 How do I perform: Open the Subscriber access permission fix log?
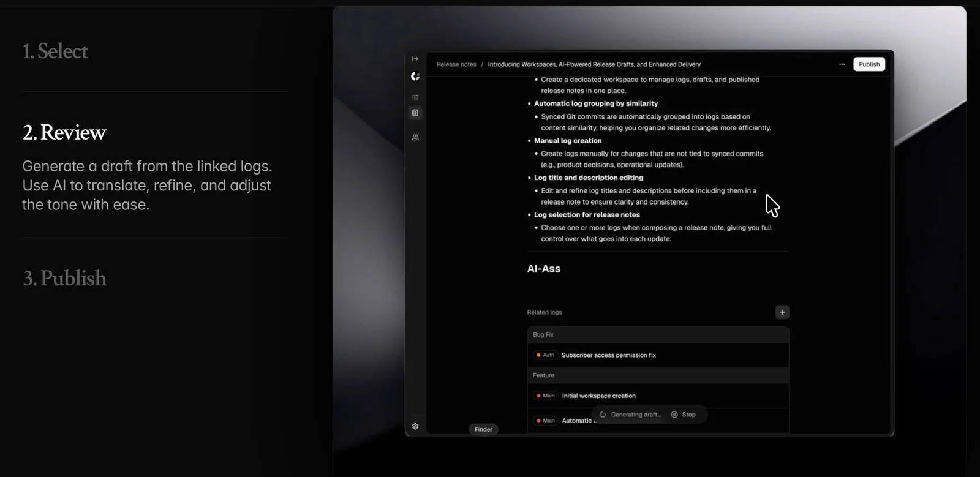point(608,355)
